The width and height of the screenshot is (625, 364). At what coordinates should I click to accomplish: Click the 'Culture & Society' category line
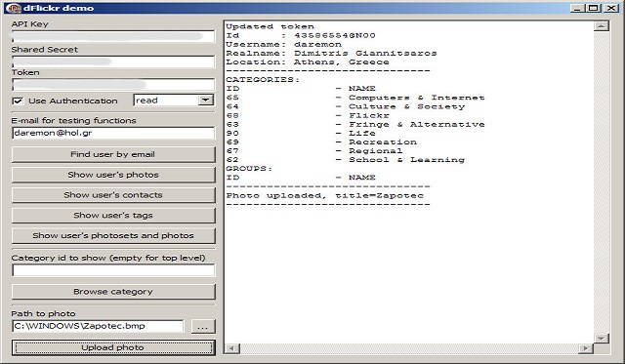(345, 106)
